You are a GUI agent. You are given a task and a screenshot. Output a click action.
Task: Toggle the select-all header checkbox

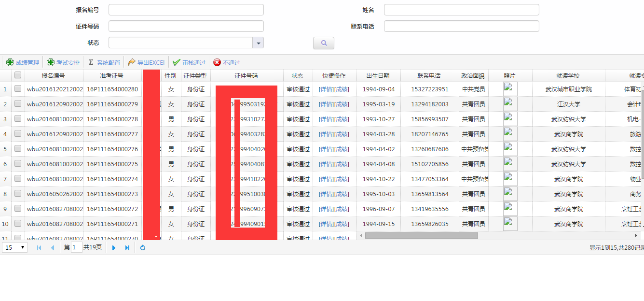pyautogui.click(x=18, y=75)
